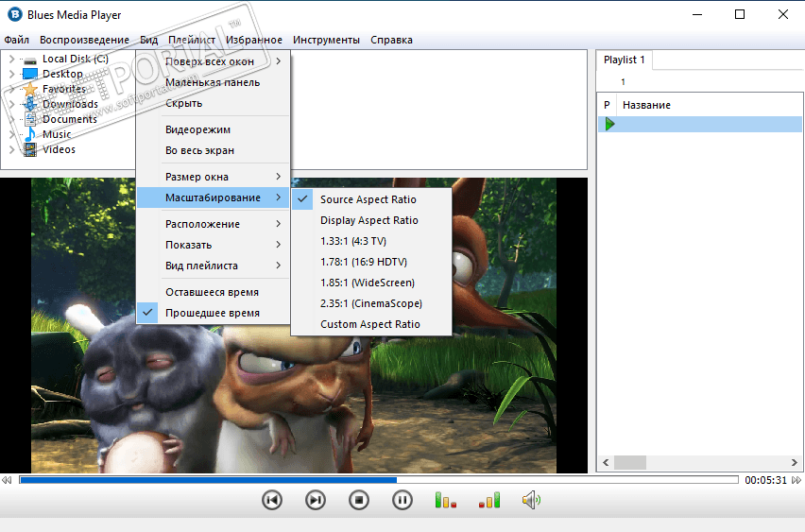805x532 pixels.
Task: Open the Плейлист menu
Action: click(x=192, y=40)
